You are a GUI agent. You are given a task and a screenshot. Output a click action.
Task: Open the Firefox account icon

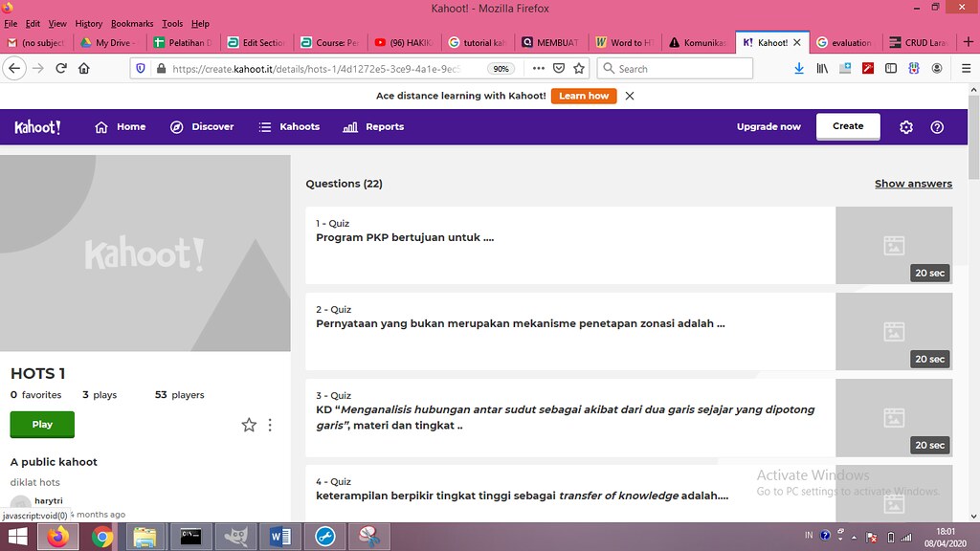tap(936, 68)
